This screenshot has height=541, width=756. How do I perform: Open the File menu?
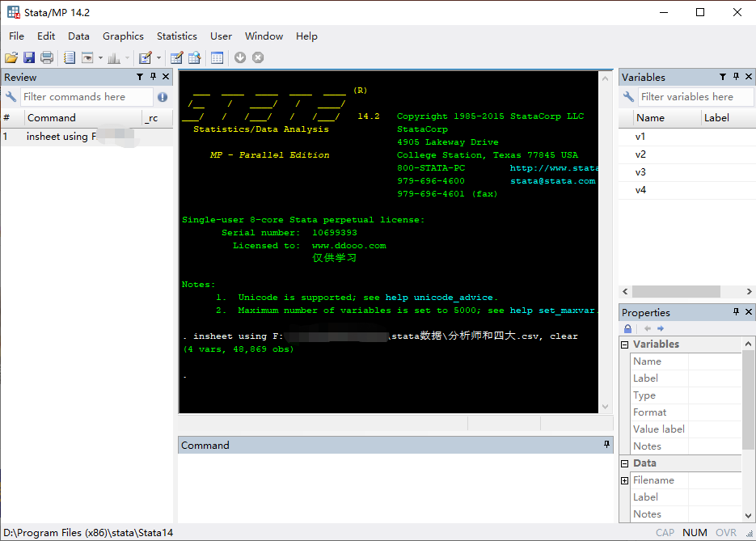tap(16, 36)
